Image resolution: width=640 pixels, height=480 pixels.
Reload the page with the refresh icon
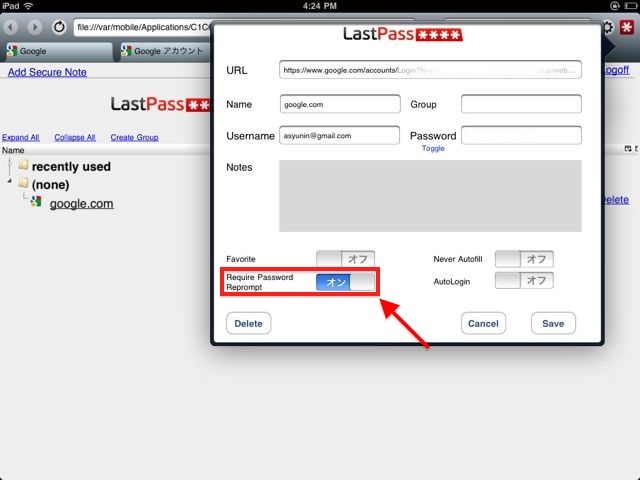[59, 27]
